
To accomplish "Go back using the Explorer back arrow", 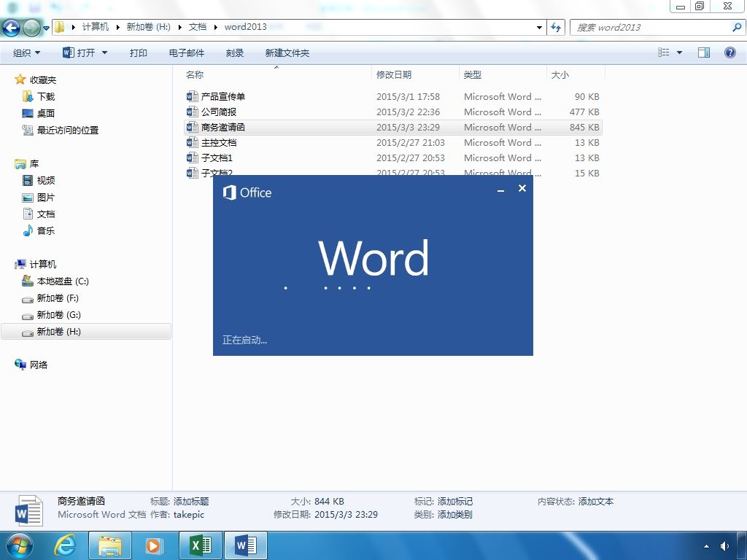I will (x=12, y=28).
